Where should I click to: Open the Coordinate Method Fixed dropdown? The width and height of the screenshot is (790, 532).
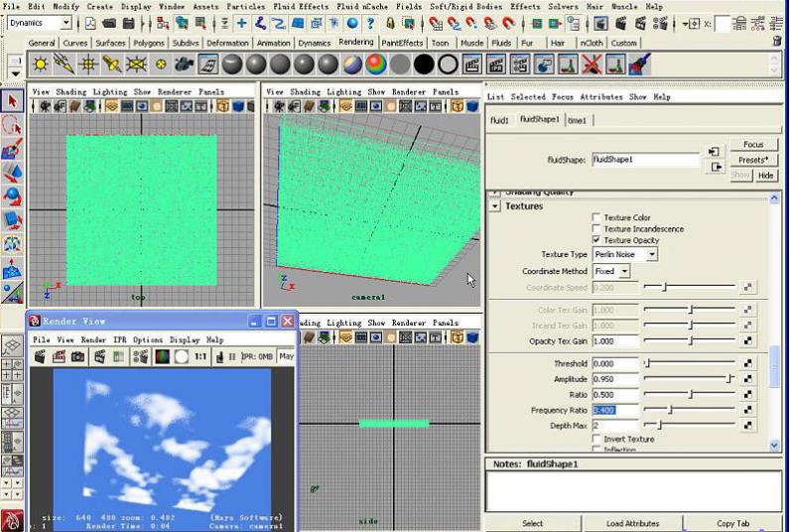coord(611,271)
